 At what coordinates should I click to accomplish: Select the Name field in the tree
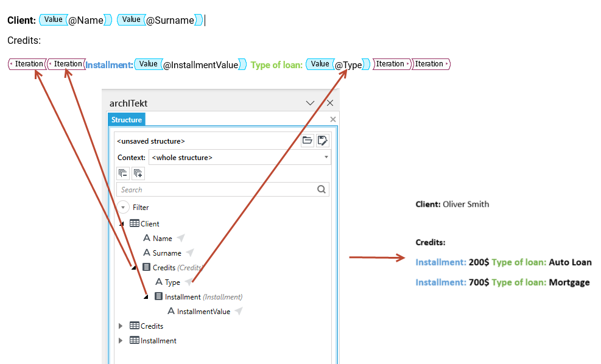(x=162, y=239)
